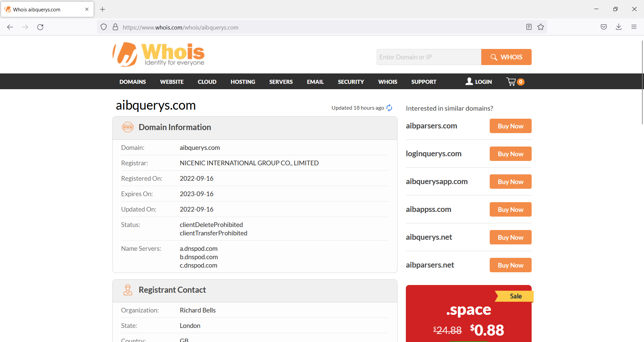The image size is (644, 342).
Task: Click Buy Now for aibparsers.com
Action: (x=511, y=126)
